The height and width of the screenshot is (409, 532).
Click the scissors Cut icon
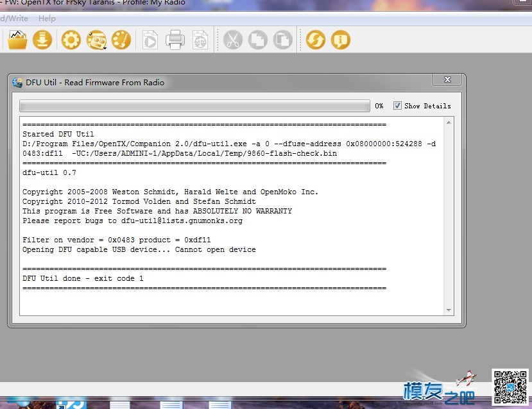(x=233, y=40)
